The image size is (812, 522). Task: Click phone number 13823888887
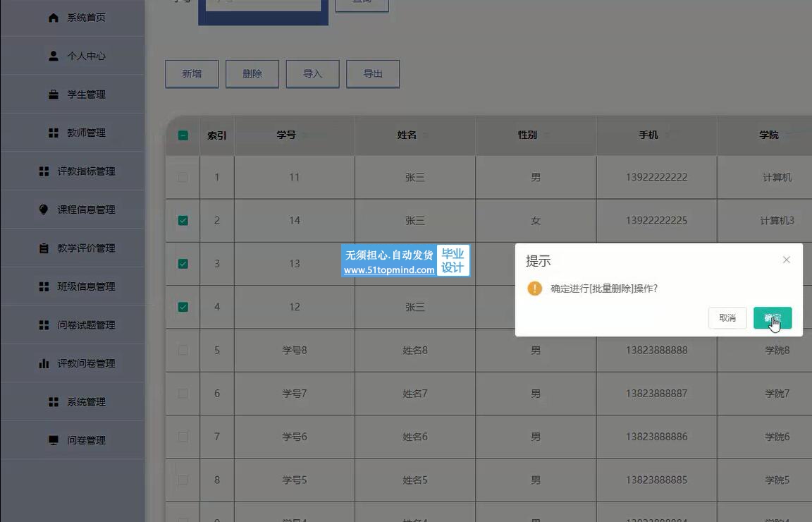click(657, 394)
